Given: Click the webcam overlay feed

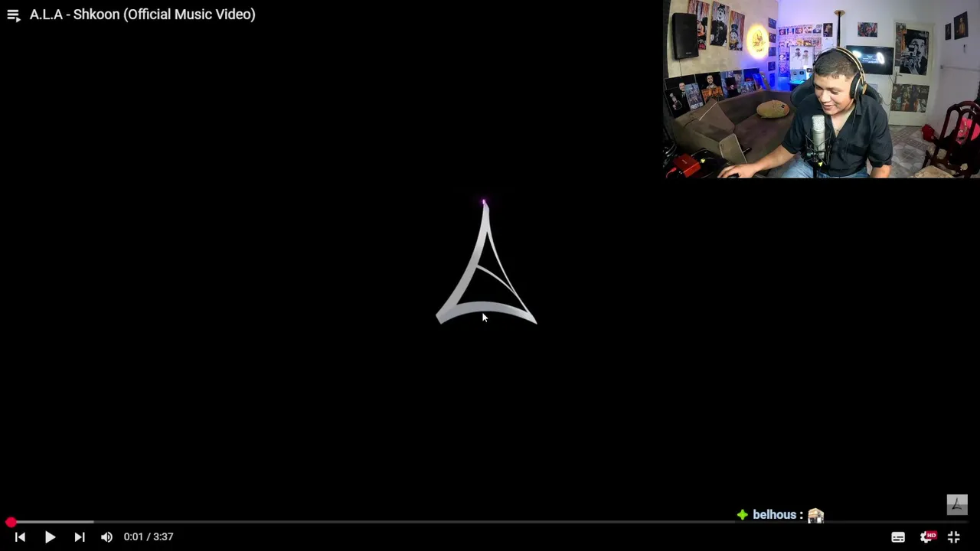Looking at the screenshot, I should tap(822, 89).
